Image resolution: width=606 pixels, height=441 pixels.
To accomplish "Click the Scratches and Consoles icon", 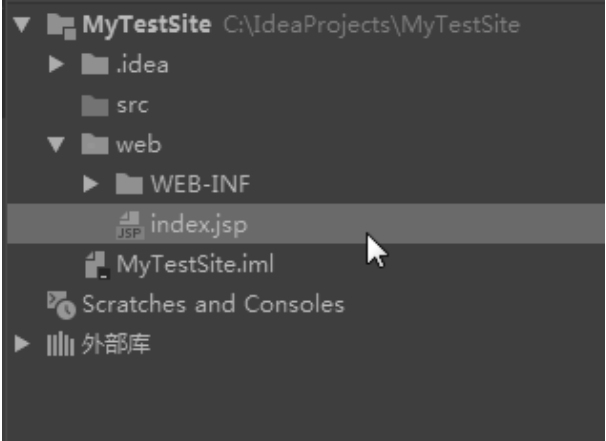I will point(62,305).
